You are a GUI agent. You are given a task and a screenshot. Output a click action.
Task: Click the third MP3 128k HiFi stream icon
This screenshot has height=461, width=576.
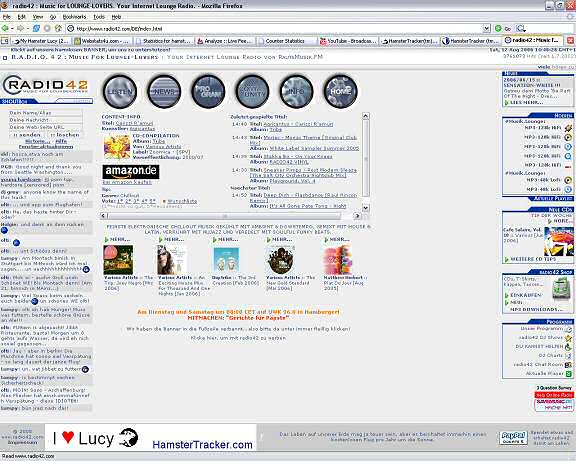tap(568, 147)
